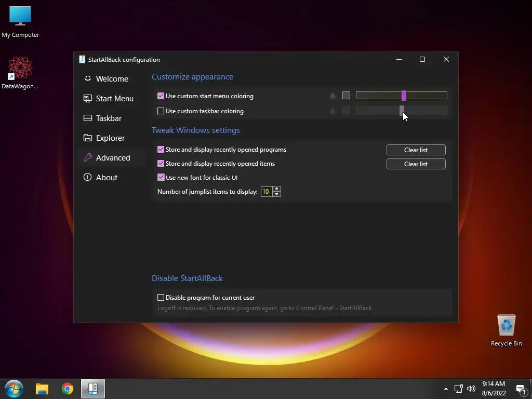Viewport: 532px width, 399px height.
Task: Increase jumplist items with up arrow
Action: coord(277,189)
